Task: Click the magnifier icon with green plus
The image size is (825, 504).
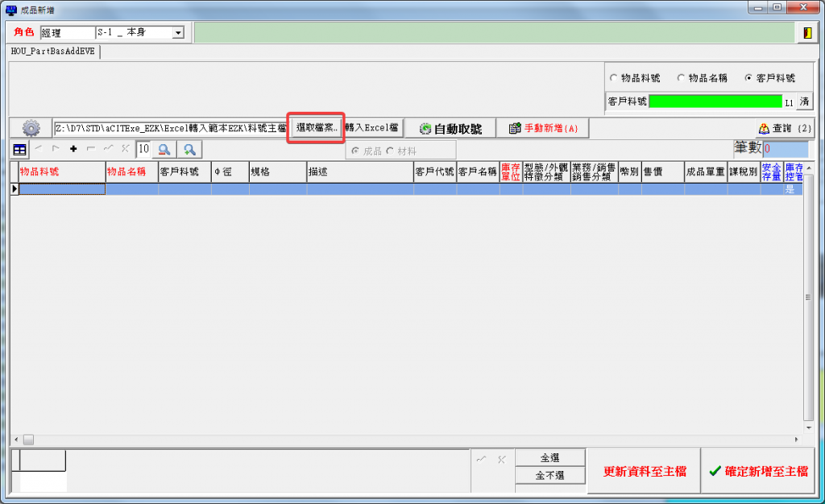Action: coord(190,149)
